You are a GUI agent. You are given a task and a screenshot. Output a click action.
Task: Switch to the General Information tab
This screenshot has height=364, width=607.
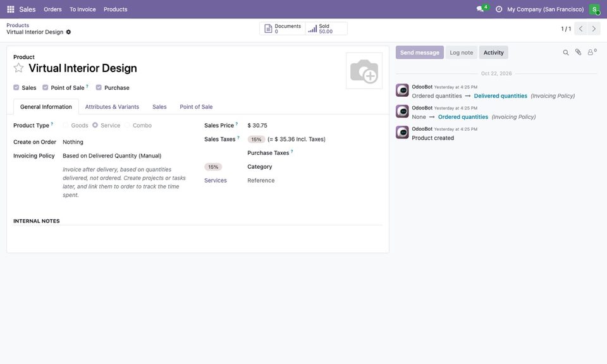46,107
